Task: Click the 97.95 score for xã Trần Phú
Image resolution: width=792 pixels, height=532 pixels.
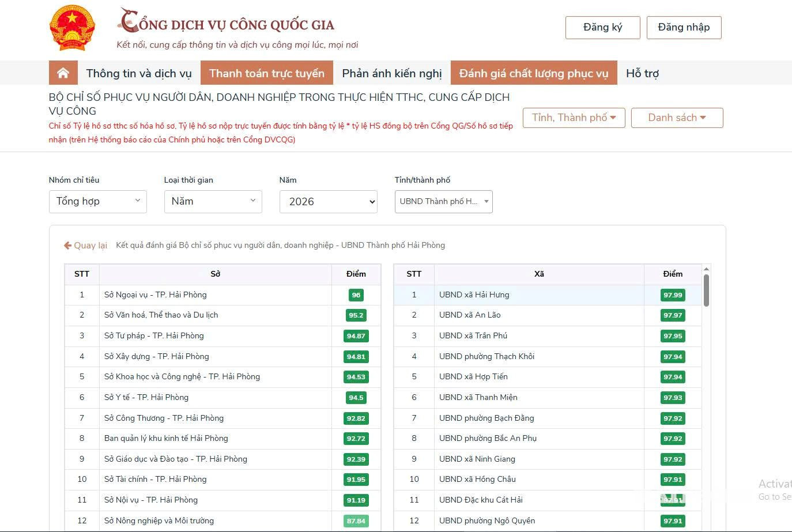Action: pos(673,336)
